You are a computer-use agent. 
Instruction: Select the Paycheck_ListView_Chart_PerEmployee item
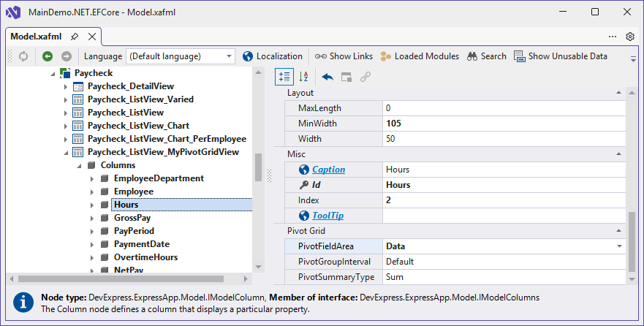[167, 139]
